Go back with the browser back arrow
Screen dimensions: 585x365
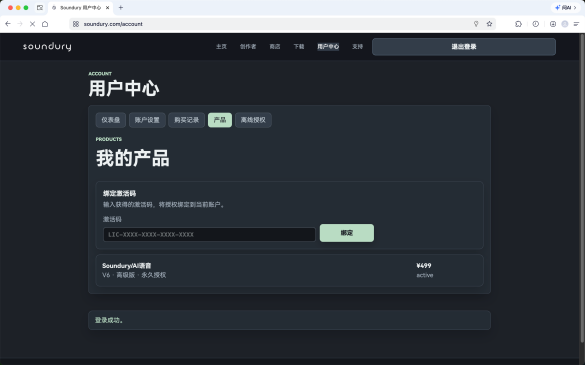(8, 24)
